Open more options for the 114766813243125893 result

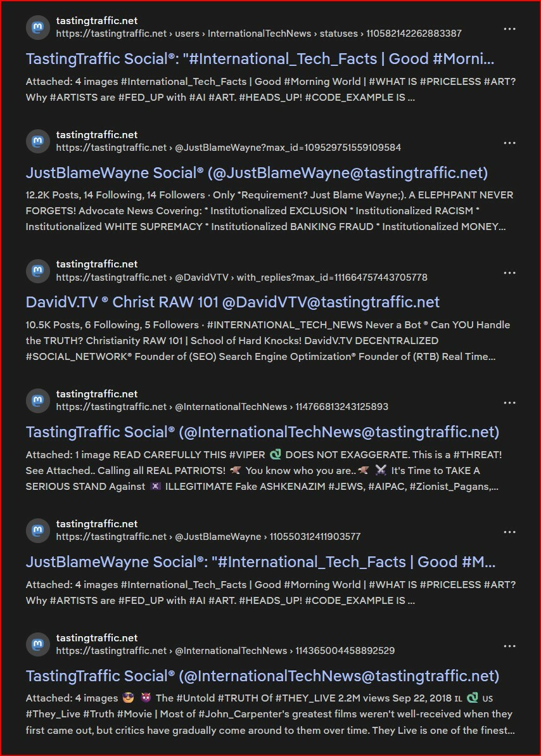tap(510, 402)
